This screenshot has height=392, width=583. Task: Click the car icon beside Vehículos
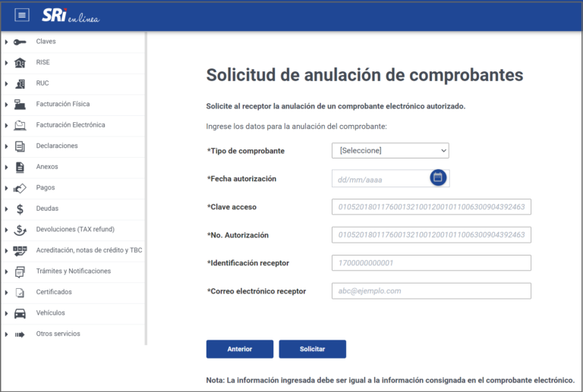click(x=20, y=314)
